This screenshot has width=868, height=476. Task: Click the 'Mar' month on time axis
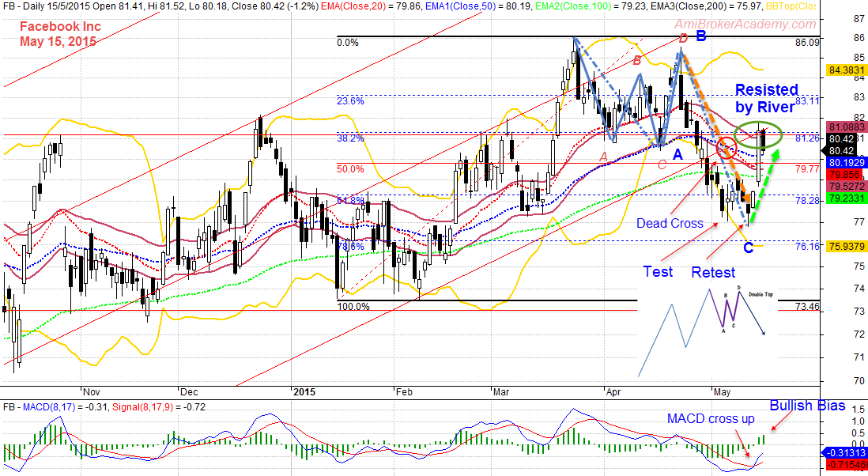pos(501,392)
